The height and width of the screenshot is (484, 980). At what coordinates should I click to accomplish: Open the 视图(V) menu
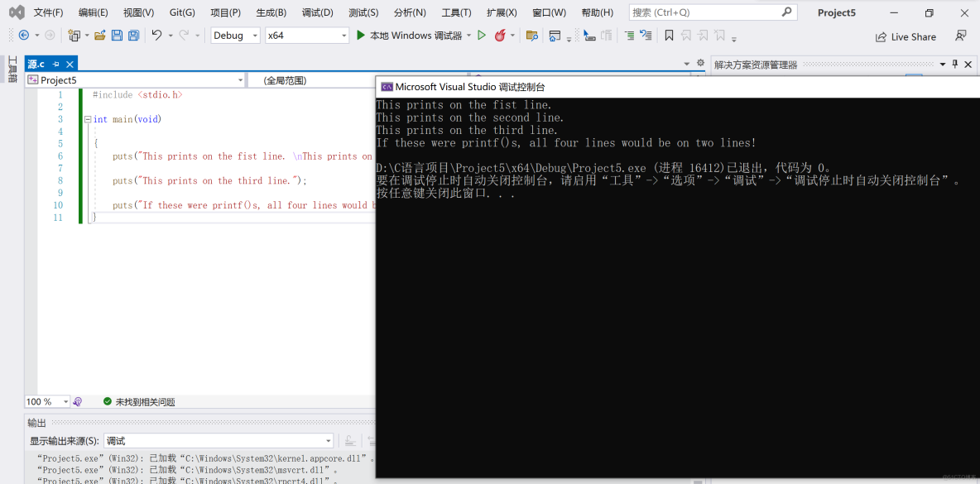139,12
